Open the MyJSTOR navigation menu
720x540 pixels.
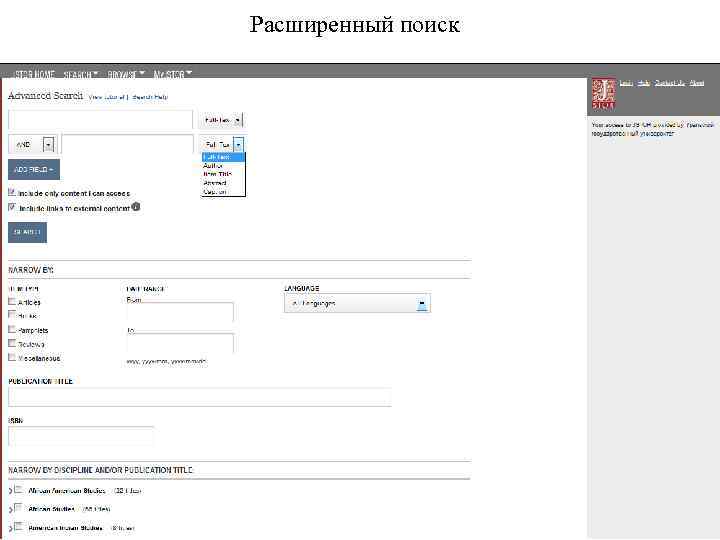[173, 74]
